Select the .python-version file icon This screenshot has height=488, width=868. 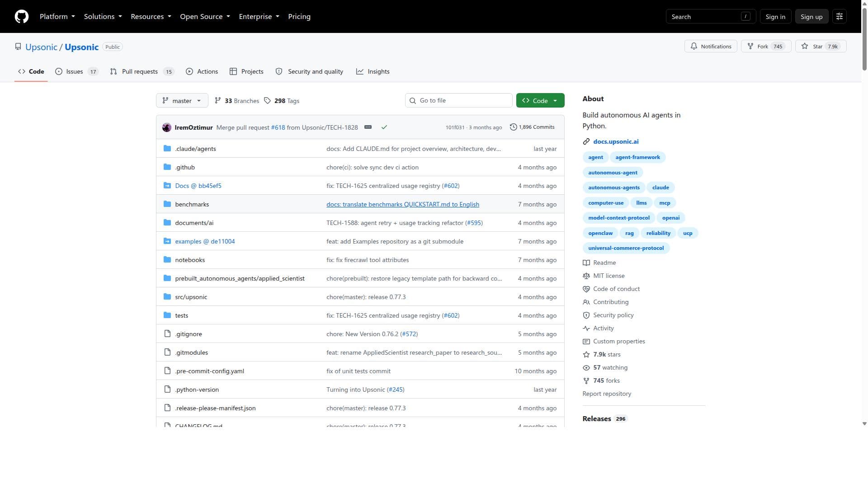[167, 389]
